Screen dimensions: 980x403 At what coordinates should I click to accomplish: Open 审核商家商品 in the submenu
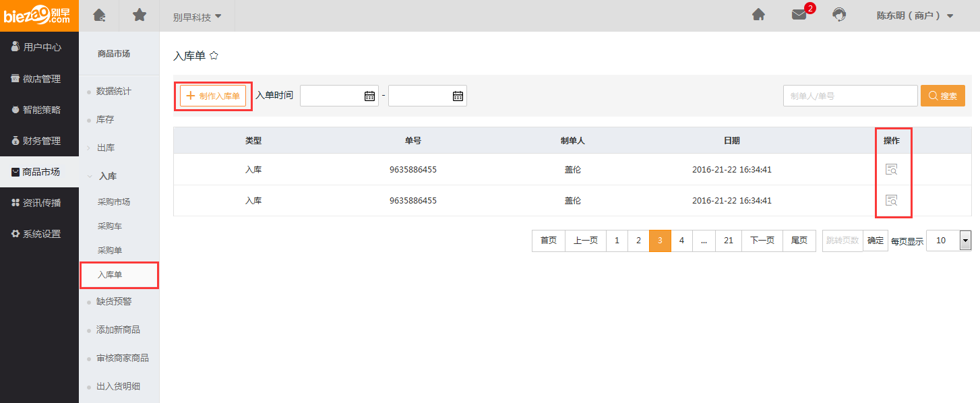123,358
